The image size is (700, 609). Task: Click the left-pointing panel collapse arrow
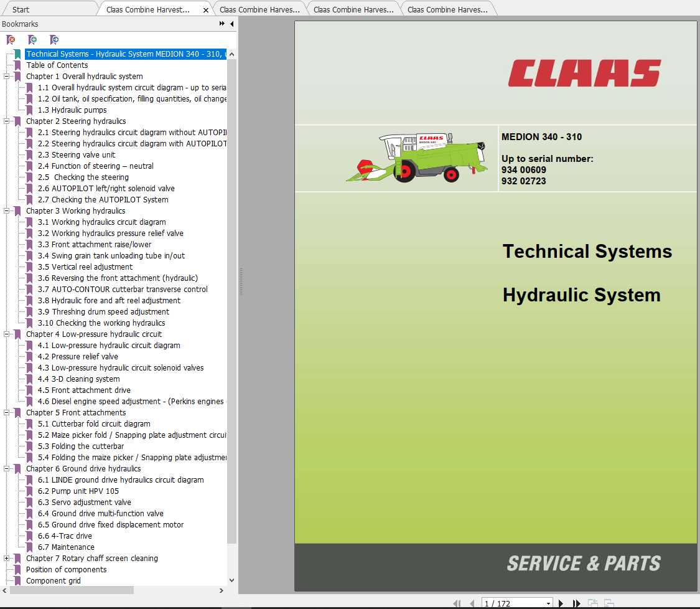click(x=231, y=23)
